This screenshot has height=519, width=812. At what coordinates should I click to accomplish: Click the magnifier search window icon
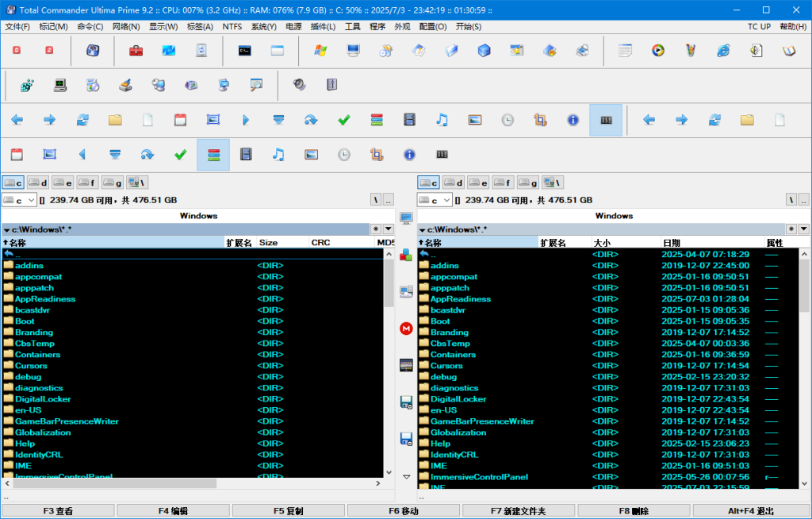click(256, 85)
